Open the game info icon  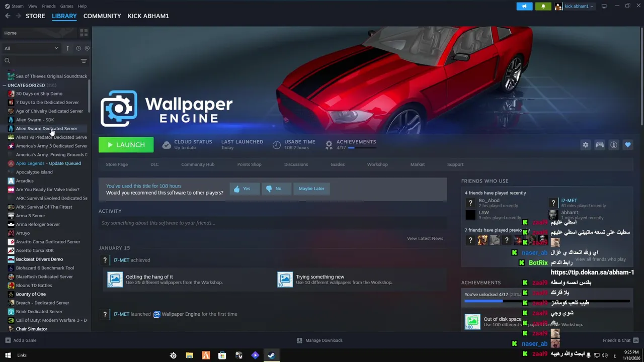pos(613,145)
